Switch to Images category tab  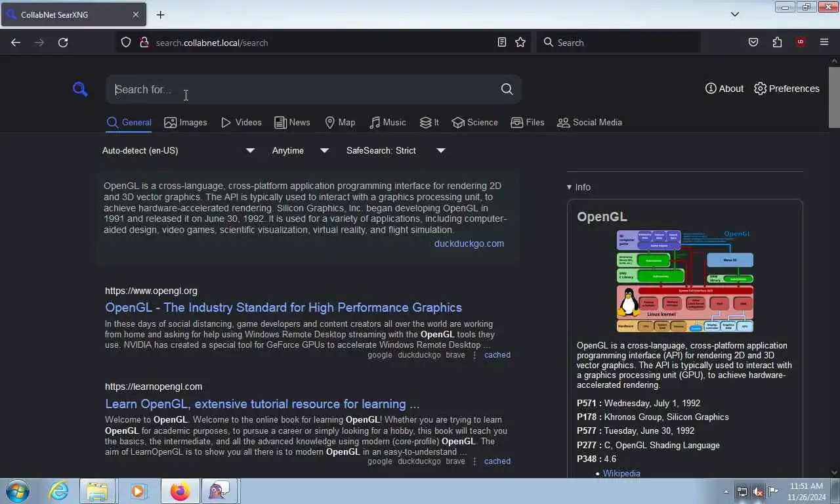(x=186, y=123)
